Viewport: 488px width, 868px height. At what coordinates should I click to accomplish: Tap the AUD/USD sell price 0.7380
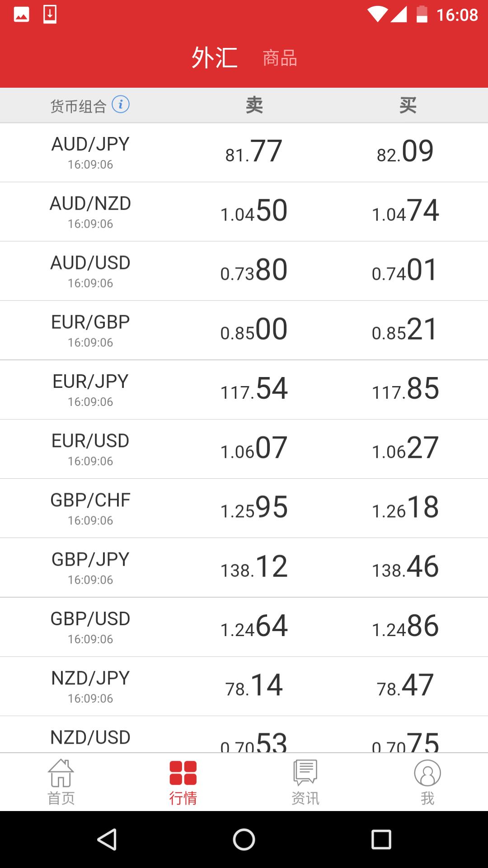(254, 270)
